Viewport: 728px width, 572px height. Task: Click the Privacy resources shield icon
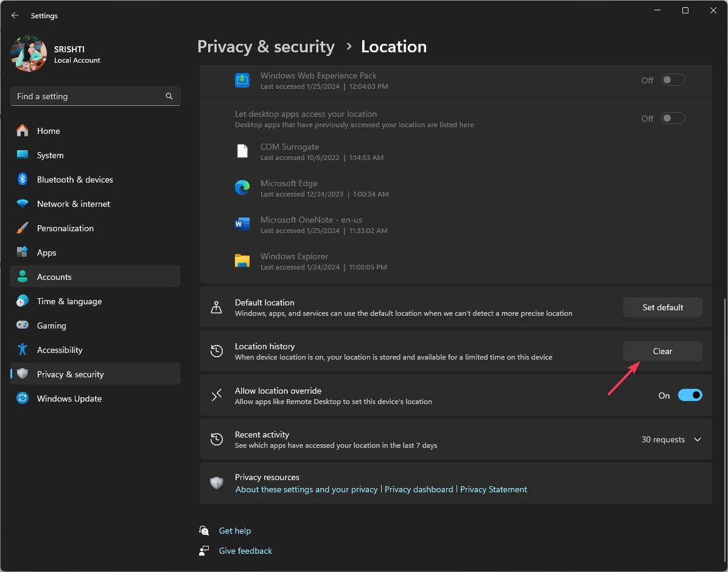click(216, 483)
